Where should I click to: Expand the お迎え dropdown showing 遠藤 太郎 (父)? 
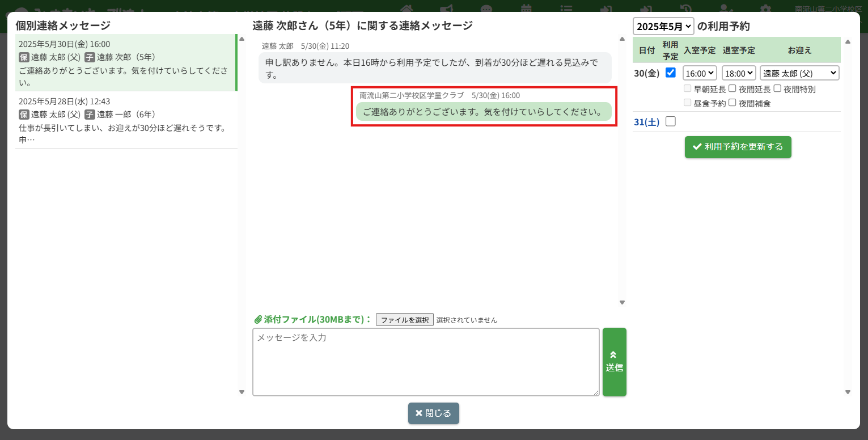pos(799,73)
